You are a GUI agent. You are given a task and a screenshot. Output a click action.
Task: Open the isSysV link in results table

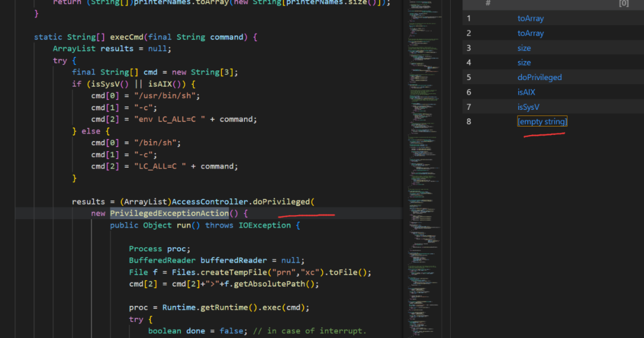click(528, 107)
